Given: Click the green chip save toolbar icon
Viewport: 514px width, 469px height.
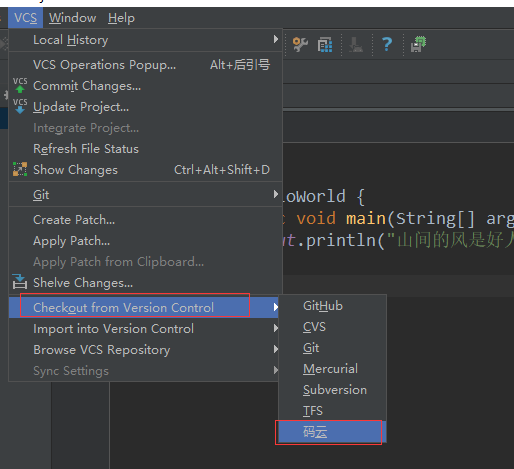Looking at the screenshot, I should click(x=418, y=44).
